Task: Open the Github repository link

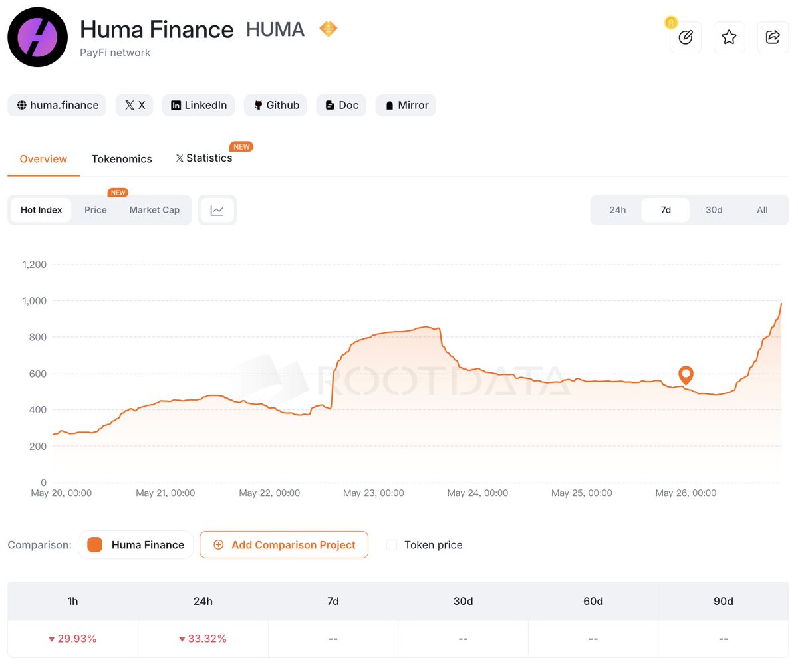Action: [276, 105]
